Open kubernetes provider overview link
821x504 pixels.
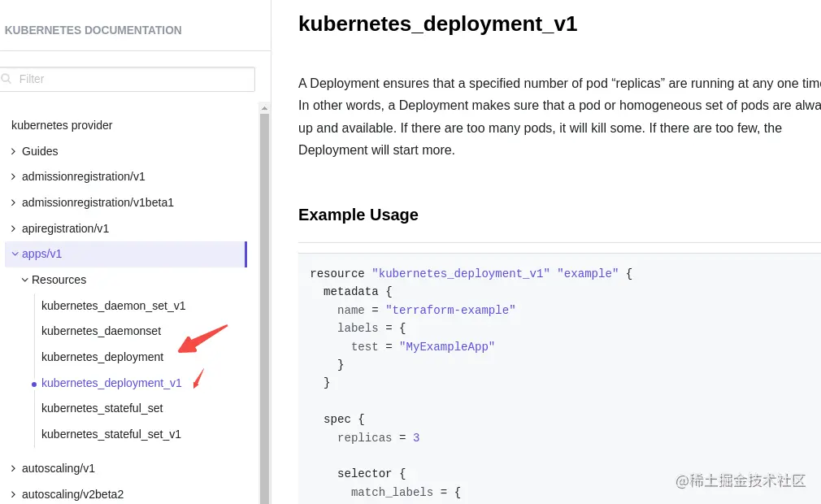pyautogui.click(x=62, y=125)
